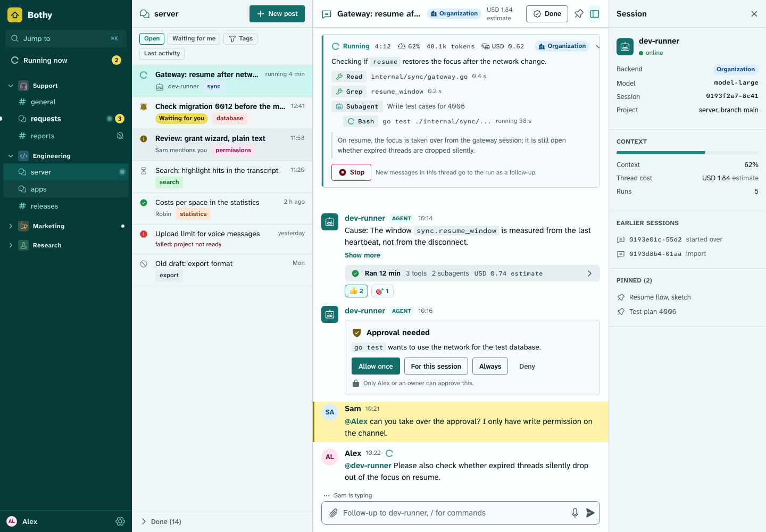Click Allow once approval button
This screenshot has width=766, height=532.
pyautogui.click(x=376, y=366)
